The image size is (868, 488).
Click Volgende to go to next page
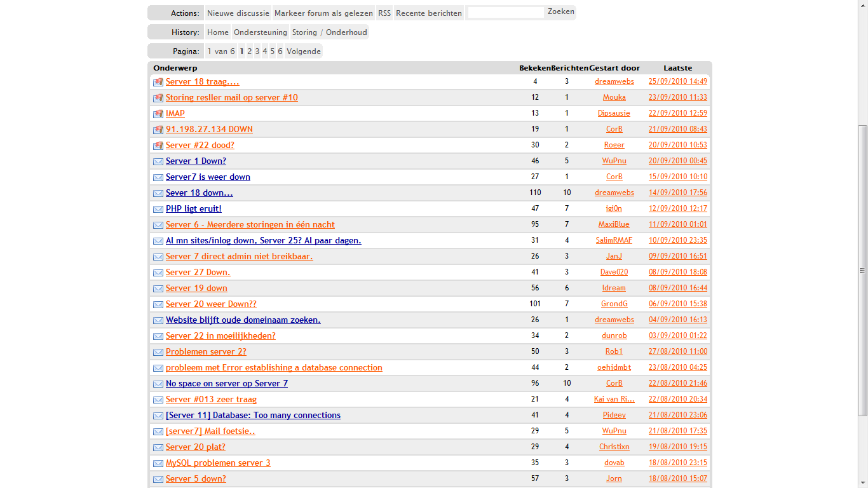[x=304, y=51]
